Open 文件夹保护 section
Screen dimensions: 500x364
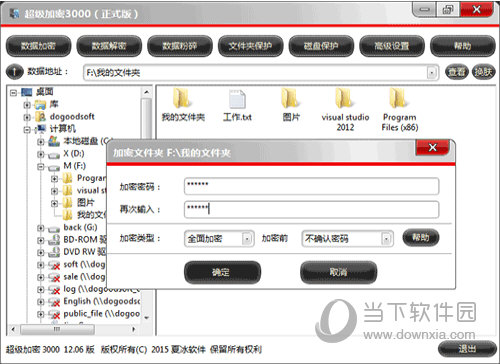click(x=250, y=46)
